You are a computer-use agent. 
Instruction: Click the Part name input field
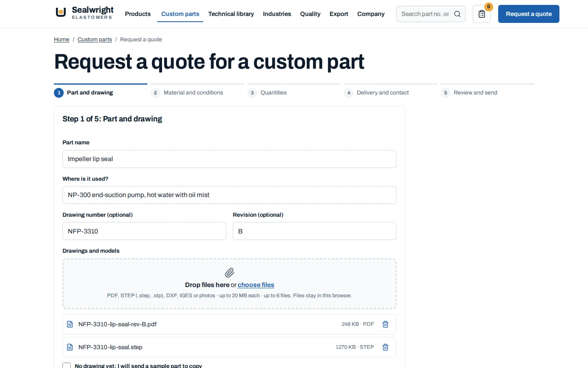[229, 159]
